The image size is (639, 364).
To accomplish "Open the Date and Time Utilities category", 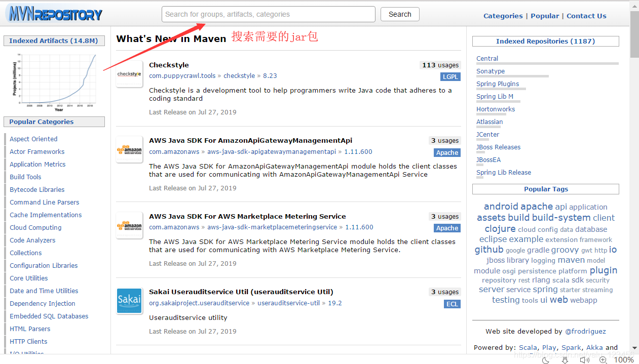I will [x=44, y=291].
